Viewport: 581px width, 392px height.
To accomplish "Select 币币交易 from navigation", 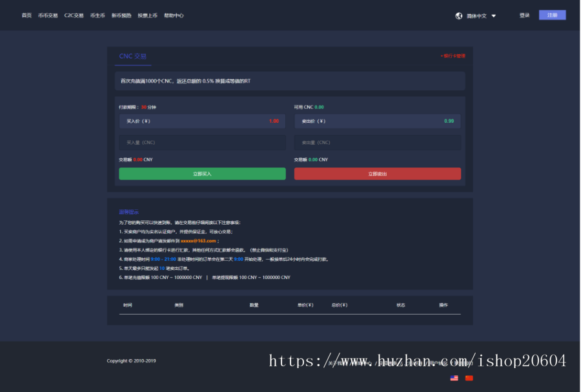I will (46, 15).
